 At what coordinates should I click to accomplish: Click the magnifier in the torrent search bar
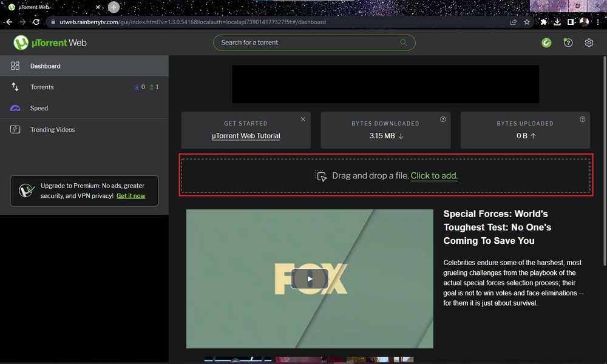point(403,42)
